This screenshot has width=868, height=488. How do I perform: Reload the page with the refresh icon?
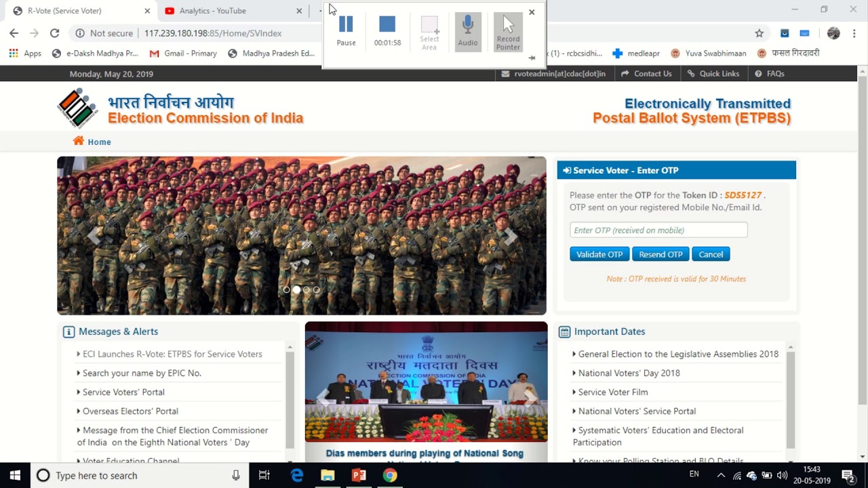(x=55, y=33)
